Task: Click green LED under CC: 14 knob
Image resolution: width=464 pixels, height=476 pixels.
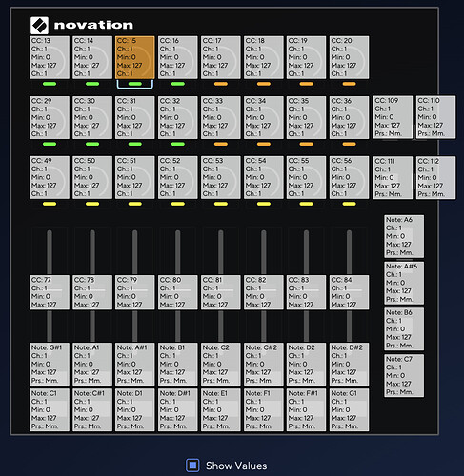Action: tap(92, 84)
